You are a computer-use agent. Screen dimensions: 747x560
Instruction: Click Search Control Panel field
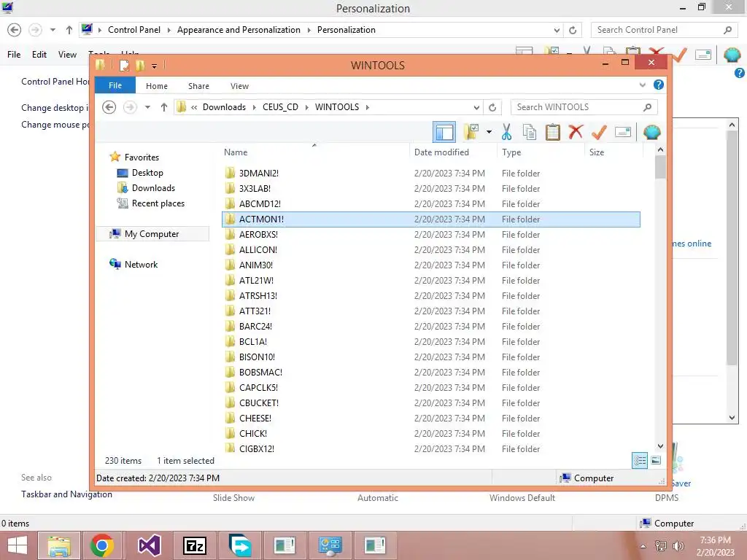click(x=664, y=30)
